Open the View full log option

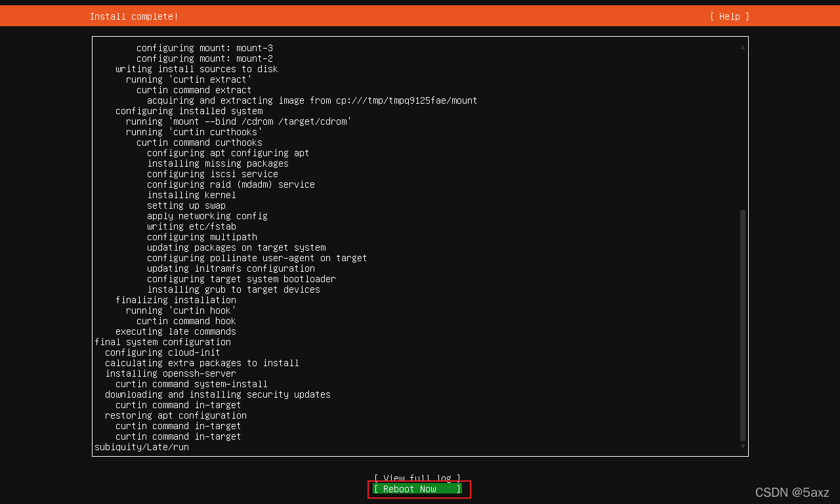pyautogui.click(x=417, y=478)
